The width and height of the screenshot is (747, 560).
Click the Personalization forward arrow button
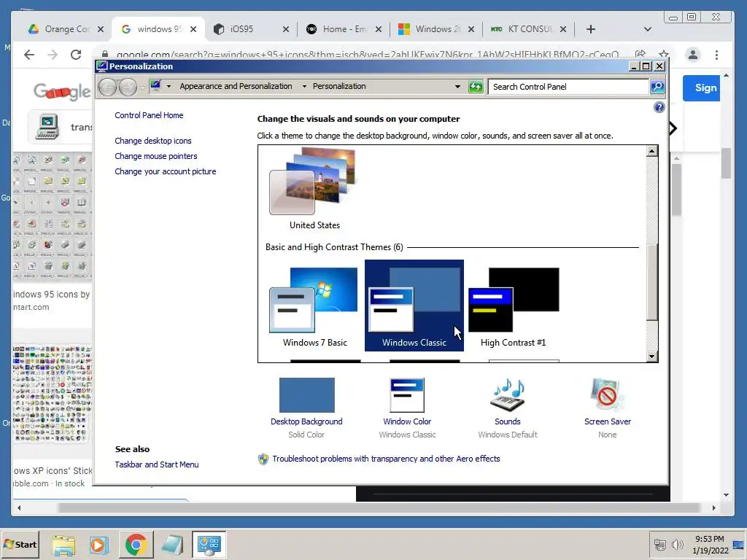[127, 87]
